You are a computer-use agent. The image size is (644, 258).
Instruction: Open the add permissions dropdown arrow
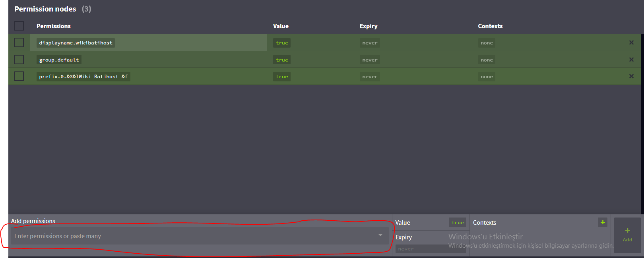380,236
